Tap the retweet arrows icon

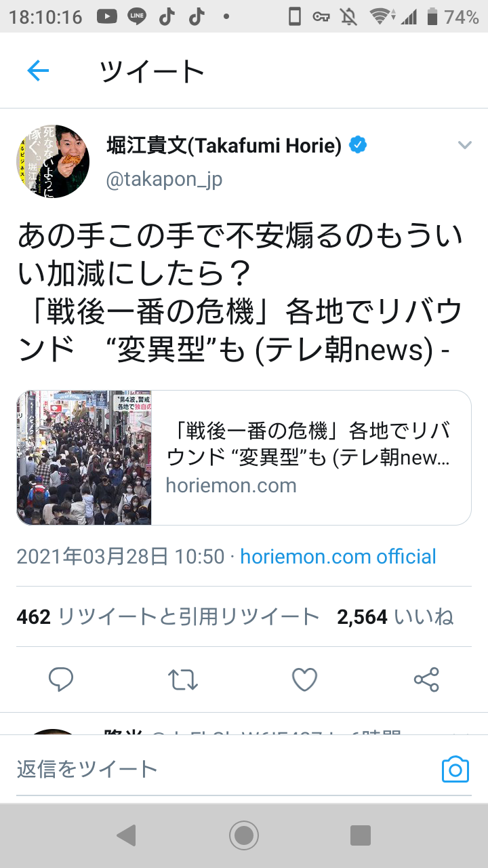coord(183,679)
